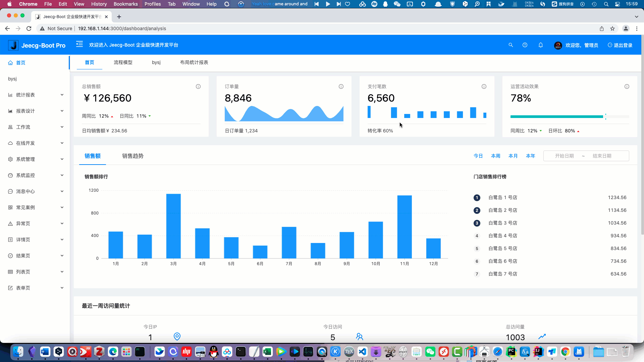Filter sales by 本周 link

tap(495, 156)
